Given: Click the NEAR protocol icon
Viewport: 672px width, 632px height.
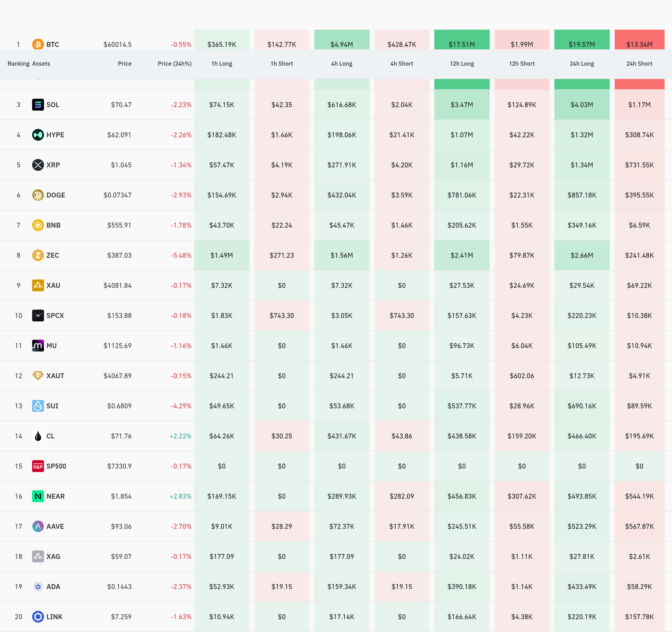Looking at the screenshot, I should pyautogui.click(x=38, y=496).
